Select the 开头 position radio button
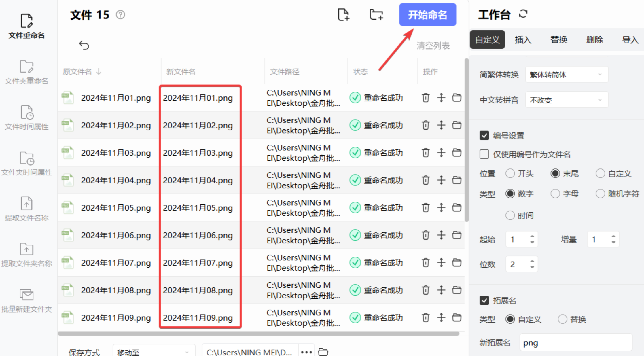This screenshot has height=356, width=644. (510, 174)
